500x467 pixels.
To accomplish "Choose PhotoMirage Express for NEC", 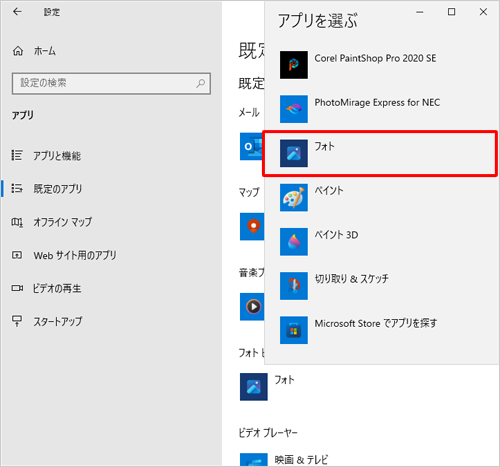I will [381, 109].
